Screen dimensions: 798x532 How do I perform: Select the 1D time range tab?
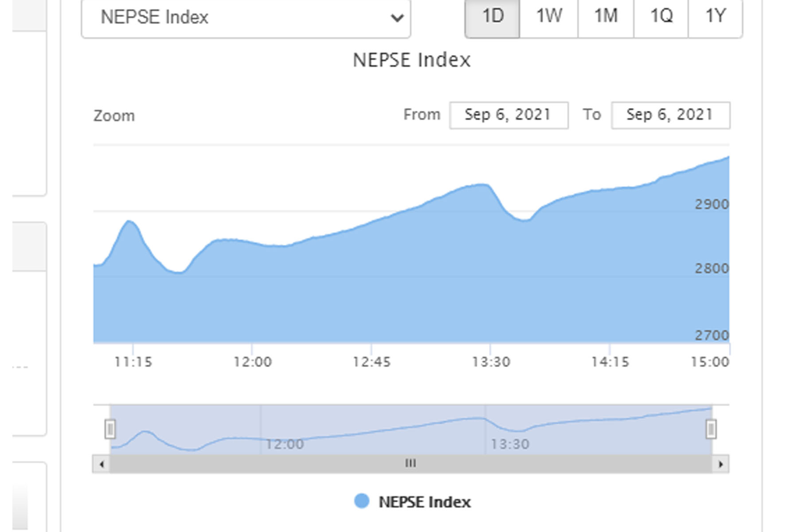click(x=493, y=17)
